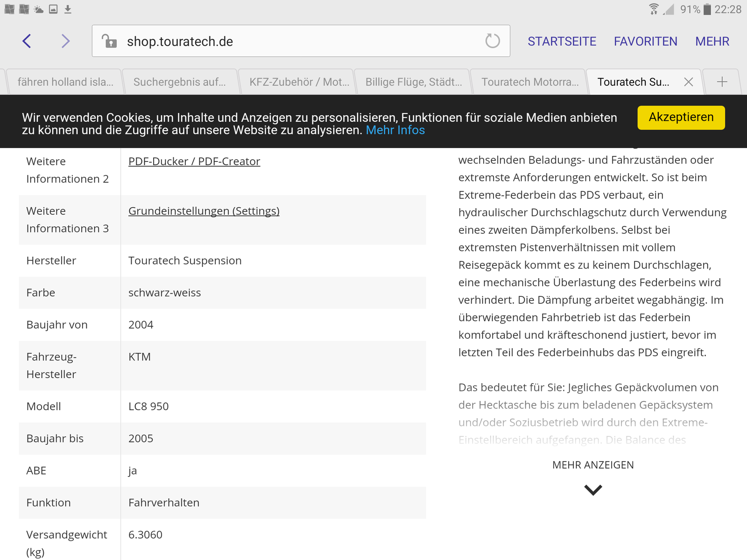Switch to the Billige Flüge tab
Viewport: 747px width, 560px height.
[x=413, y=82]
